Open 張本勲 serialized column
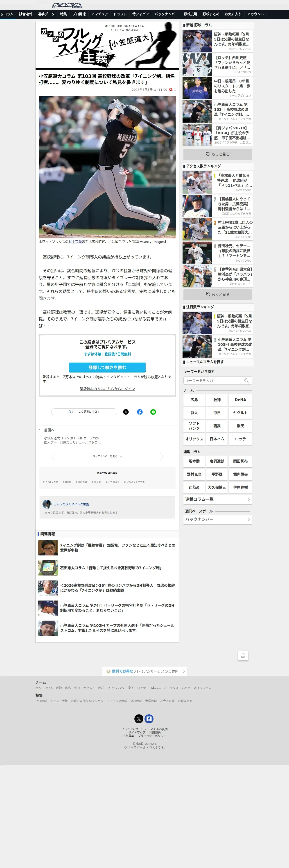Viewport: 289px width, 868px height. [194, 461]
